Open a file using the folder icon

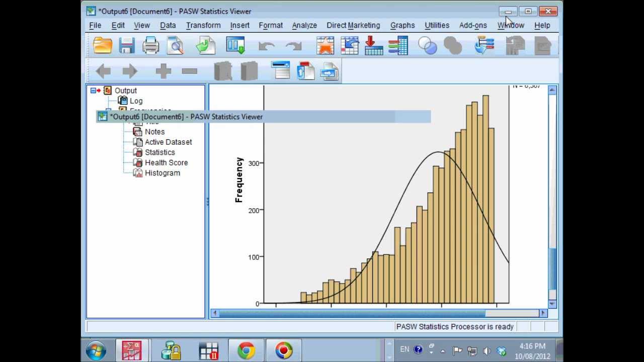[x=103, y=46]
